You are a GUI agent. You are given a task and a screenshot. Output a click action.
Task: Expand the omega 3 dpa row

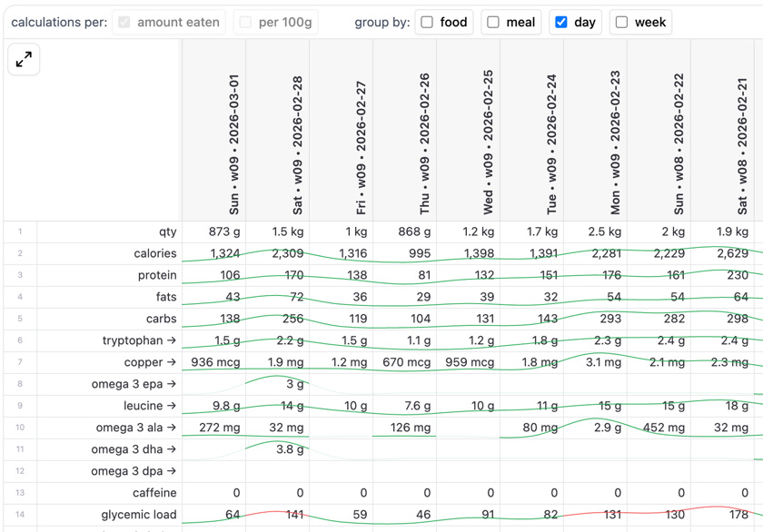click(134, 471)
